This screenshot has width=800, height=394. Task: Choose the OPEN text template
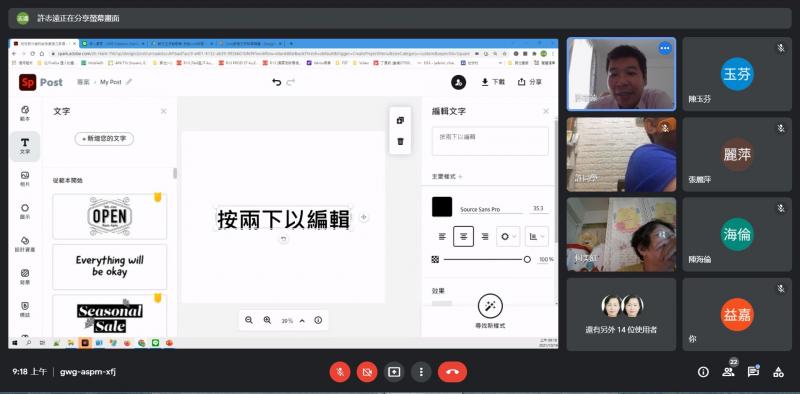tap(110, 217)
